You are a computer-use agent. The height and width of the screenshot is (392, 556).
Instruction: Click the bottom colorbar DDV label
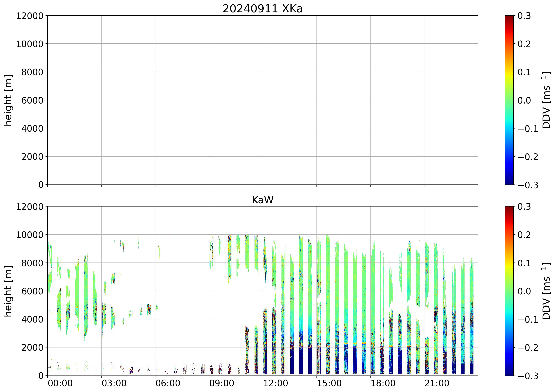[546, 291]
